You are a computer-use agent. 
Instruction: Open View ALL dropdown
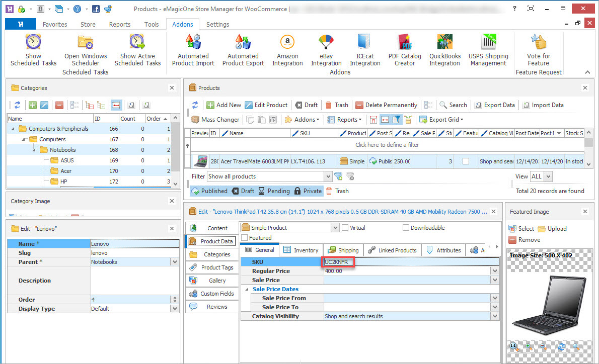pos(549,176)
